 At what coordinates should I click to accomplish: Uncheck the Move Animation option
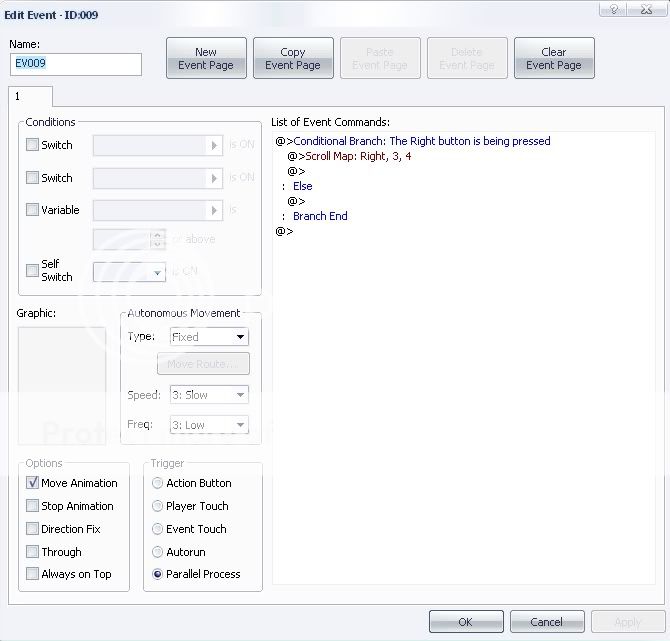[x=33, y=483]
